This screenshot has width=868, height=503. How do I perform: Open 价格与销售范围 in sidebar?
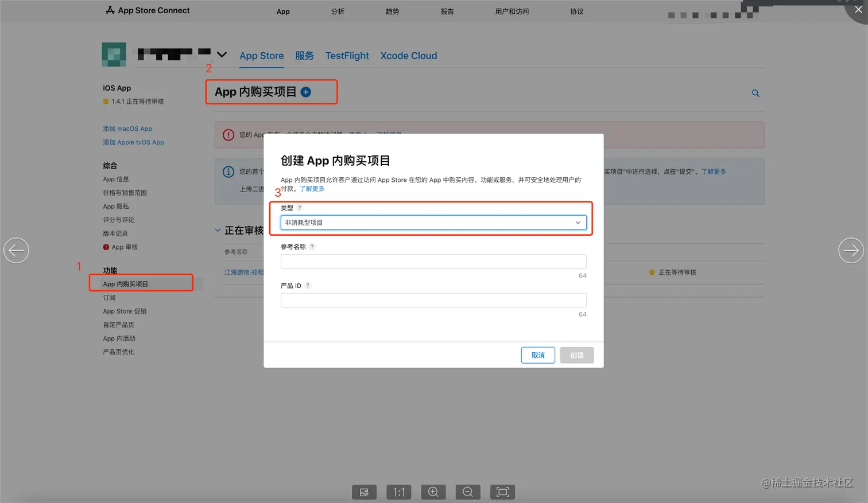(x=125, y=193)
